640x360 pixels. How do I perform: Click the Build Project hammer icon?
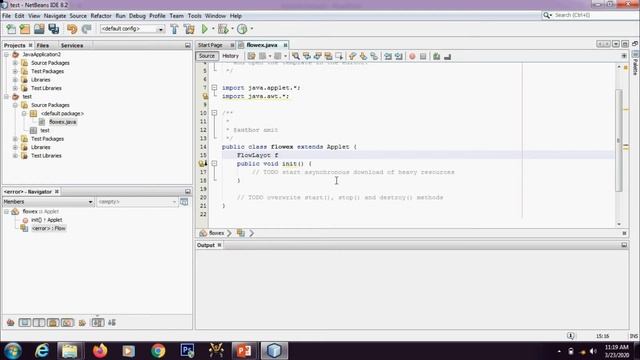click(x=174, y=29)
